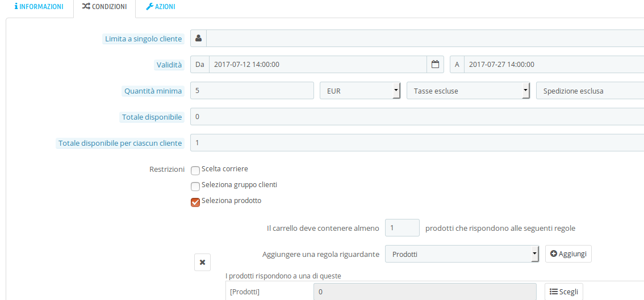
Task: Focus the Quantità minima amount field
Action: (252, 91)
